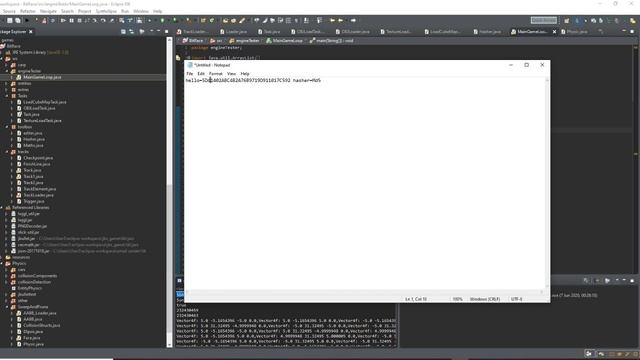Collapse the engineTester package
The width and height of the screenshot is (640, 360).
tap(7, 71)
